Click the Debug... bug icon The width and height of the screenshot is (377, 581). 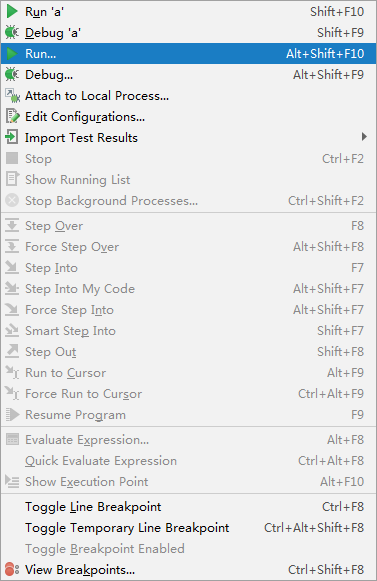(12, 74)
